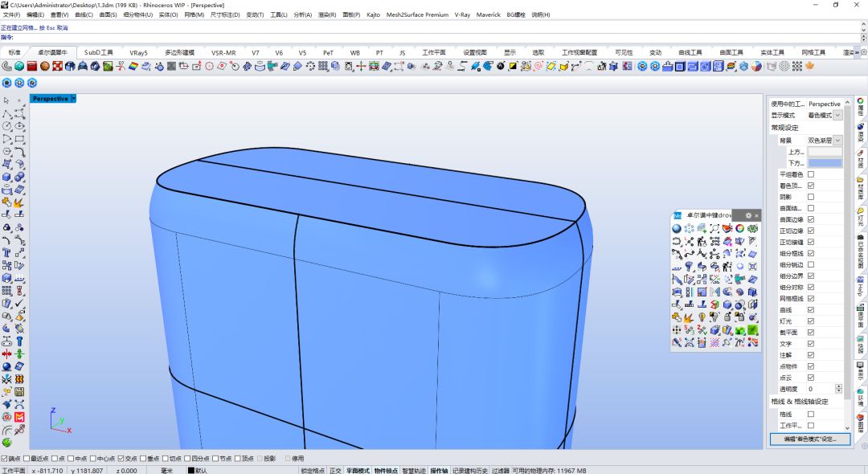Click the first blue gear icon below the main toolbar

pyautogui.click(x=6, y=83)
